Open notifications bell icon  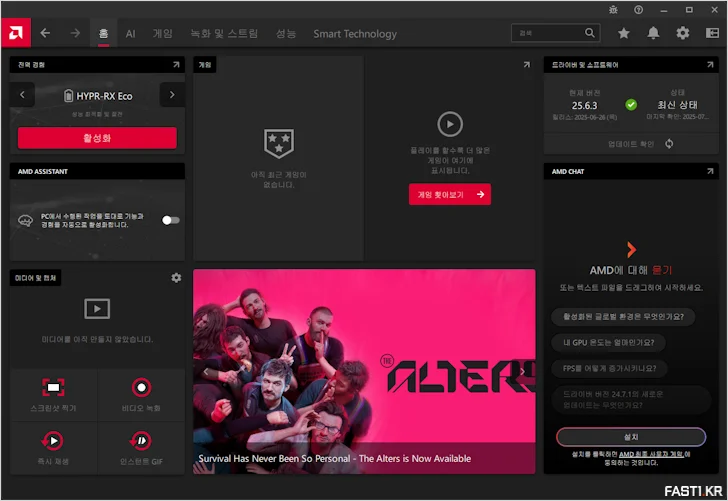point(653,33)
